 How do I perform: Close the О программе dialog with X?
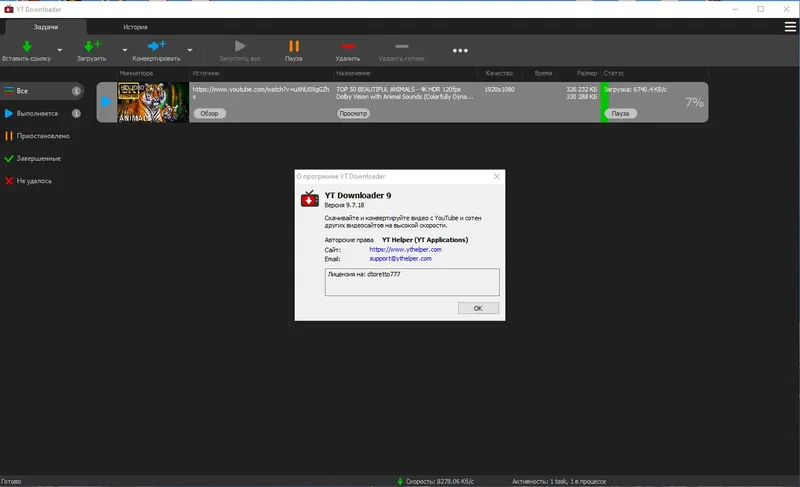(x=496, y=176)
